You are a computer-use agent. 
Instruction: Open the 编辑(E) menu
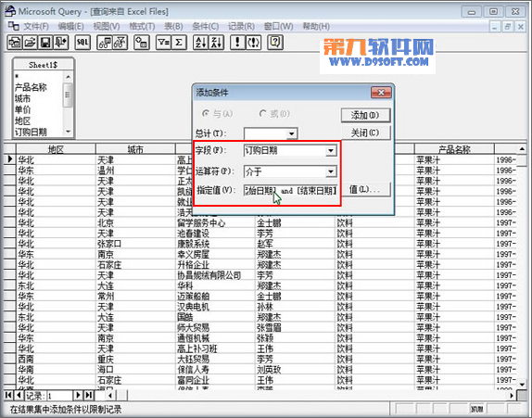(x=71, y=27)
